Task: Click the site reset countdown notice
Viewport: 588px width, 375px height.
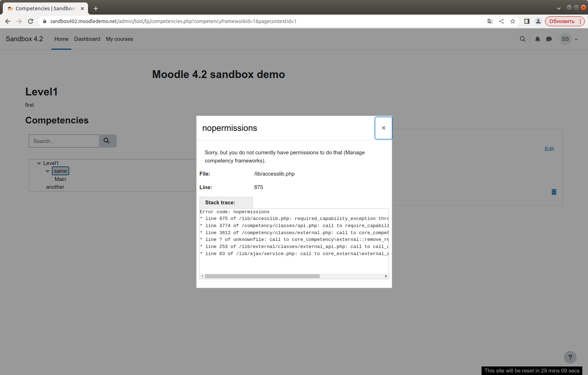Action: pyautogui.click(x=532, y=371)
